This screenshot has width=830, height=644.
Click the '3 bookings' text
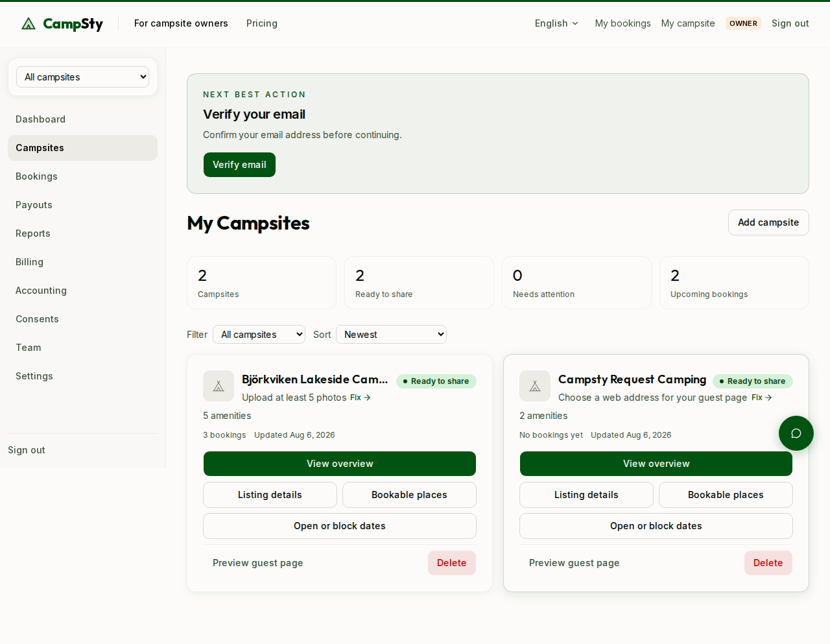coord(224,435)
